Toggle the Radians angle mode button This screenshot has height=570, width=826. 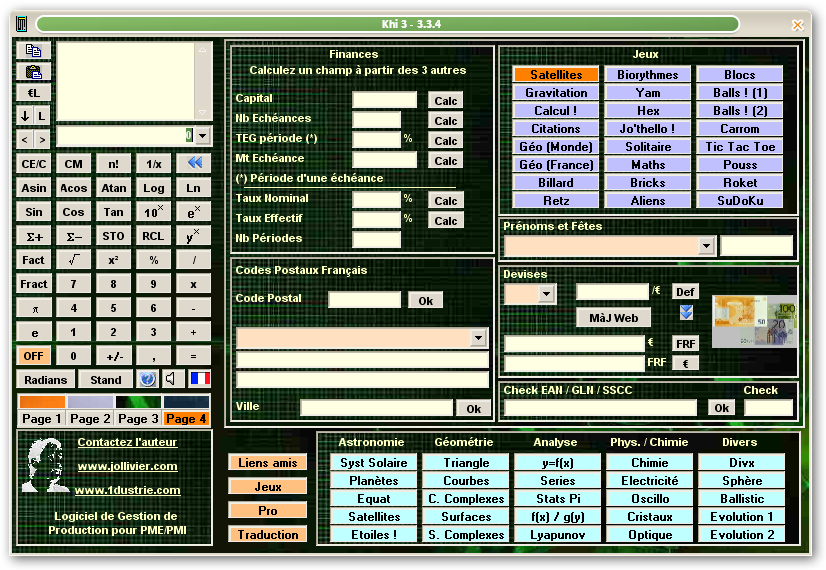point(46,380)
